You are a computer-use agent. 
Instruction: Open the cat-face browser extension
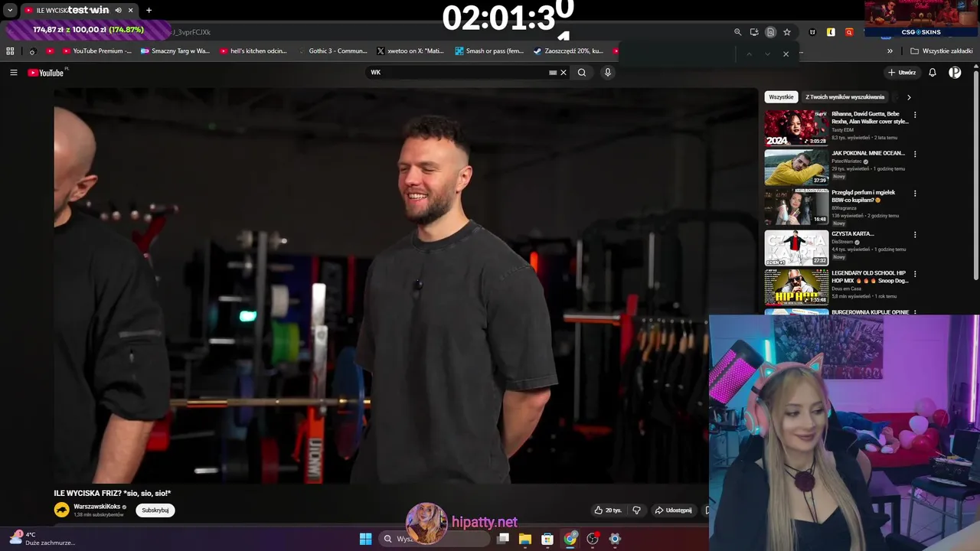point(812,32)
